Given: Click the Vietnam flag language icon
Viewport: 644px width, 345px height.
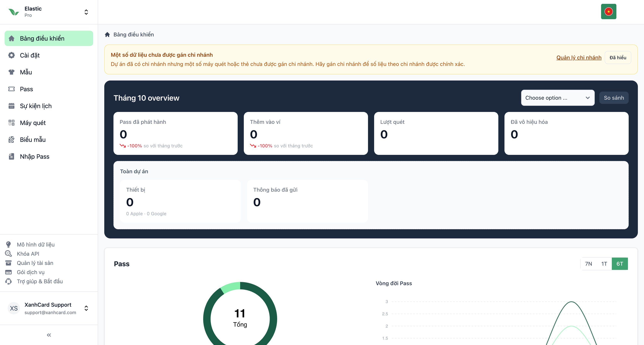Looking at the screenshot, I should 609,11.
